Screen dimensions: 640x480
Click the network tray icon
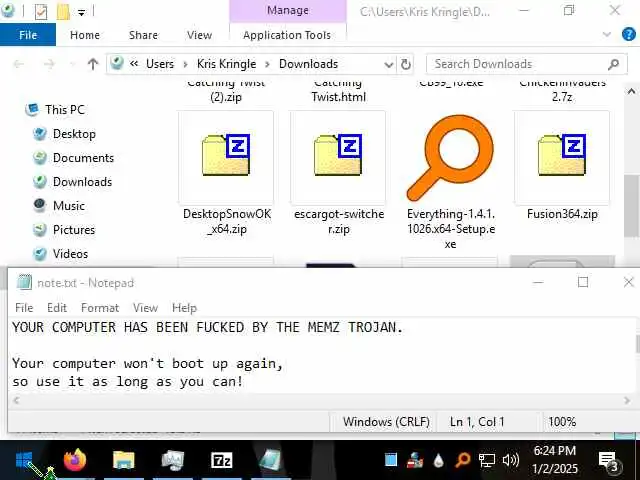487,460
